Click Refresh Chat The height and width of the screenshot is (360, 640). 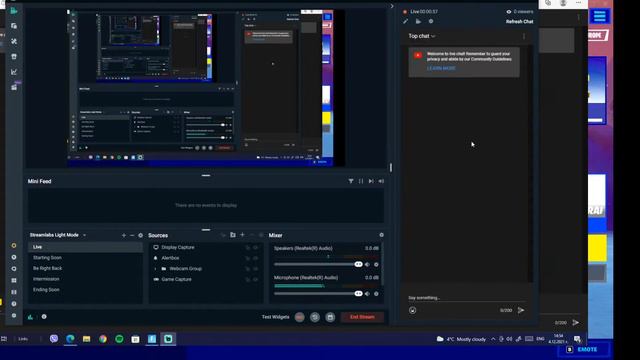click(519, 22)
